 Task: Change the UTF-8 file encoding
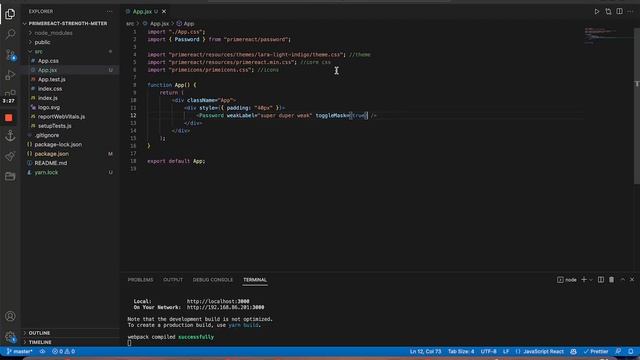pyautogui.click(x=489, y=351)
